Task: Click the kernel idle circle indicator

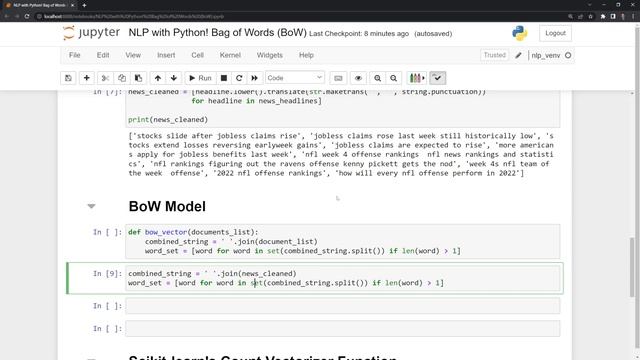Action: point(568,55)
